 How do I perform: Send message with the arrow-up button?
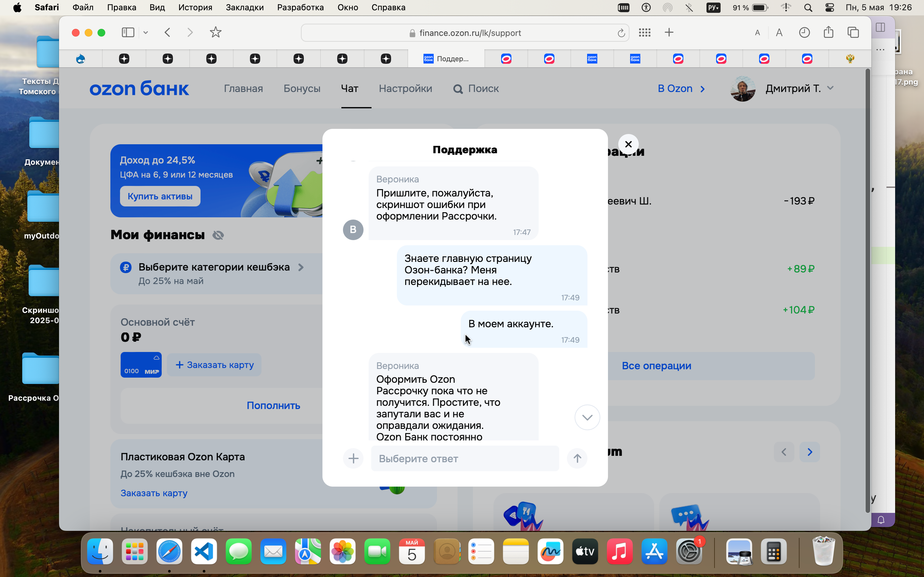(577, 458)
